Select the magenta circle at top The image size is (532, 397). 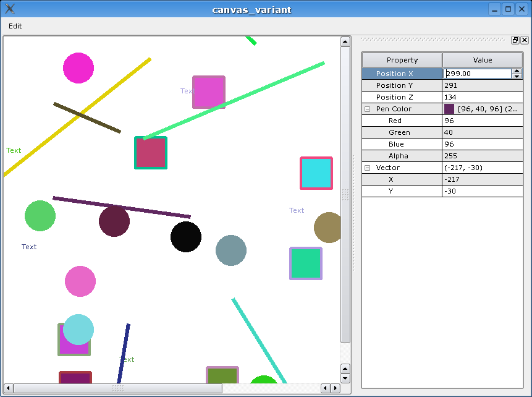coord(78,68)
